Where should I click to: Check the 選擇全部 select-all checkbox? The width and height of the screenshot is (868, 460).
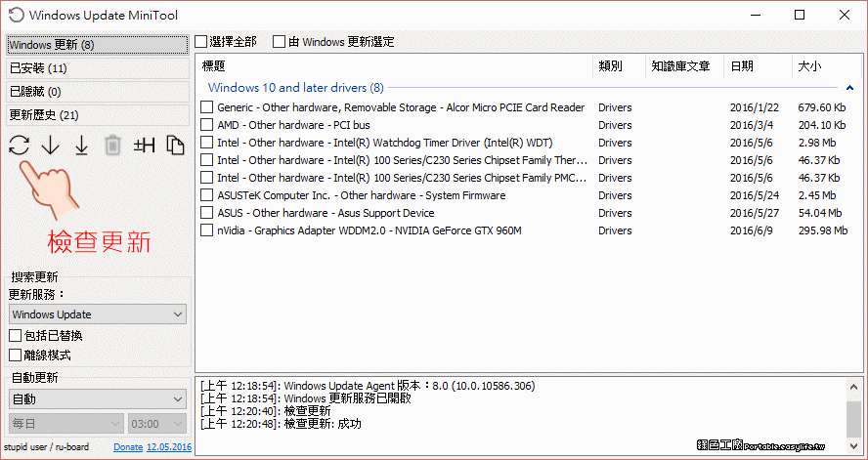[x=201, y=42]
